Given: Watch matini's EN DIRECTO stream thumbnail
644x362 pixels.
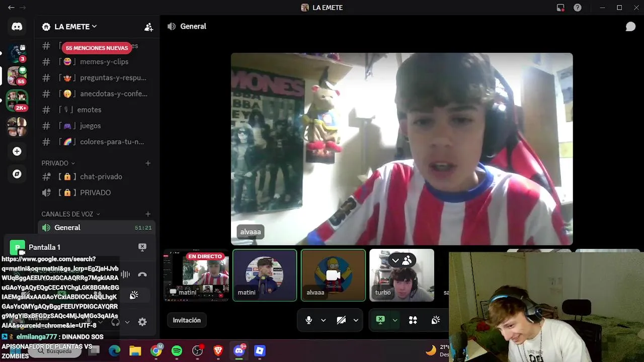Looking at the screenshot, I should pos(196,275).
